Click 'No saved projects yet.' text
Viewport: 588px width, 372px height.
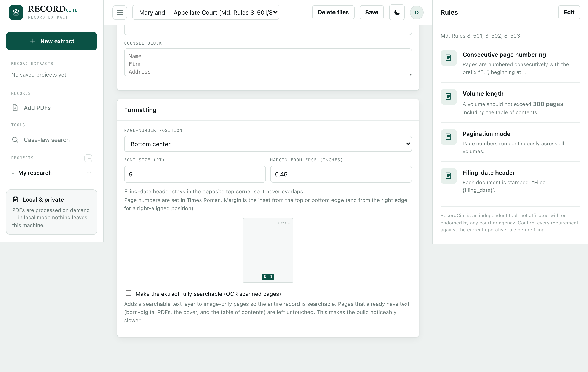tap(39, 75)
